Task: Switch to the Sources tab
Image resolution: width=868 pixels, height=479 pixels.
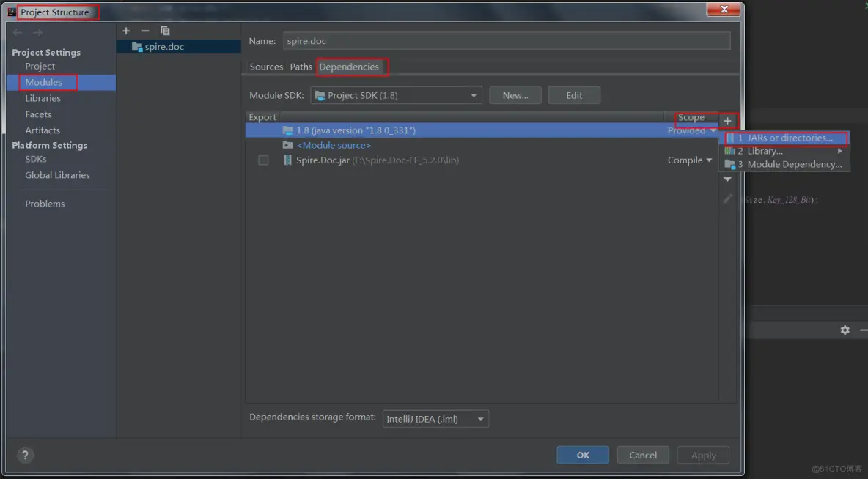Action: (x=266, y=67)
